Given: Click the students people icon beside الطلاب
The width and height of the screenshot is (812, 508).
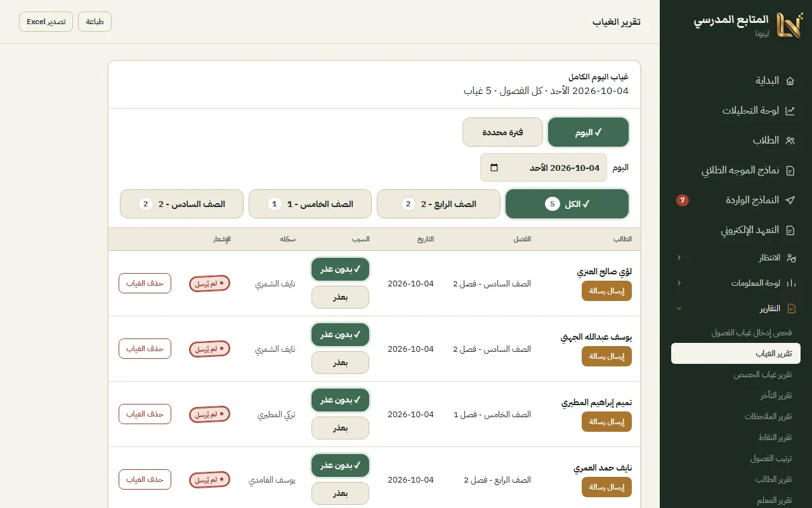Looking at the screenshot, I should [x=790, y=140].
